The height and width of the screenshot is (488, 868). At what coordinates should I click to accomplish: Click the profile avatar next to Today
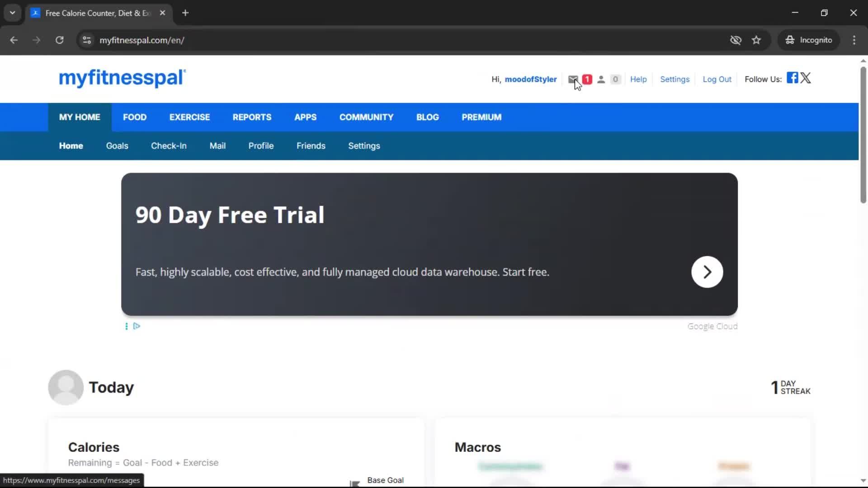[x=66, y=387]
